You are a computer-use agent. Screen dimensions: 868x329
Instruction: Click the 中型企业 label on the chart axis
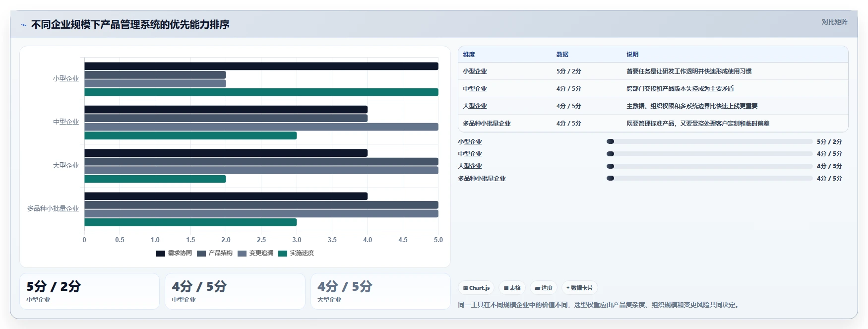66,122
